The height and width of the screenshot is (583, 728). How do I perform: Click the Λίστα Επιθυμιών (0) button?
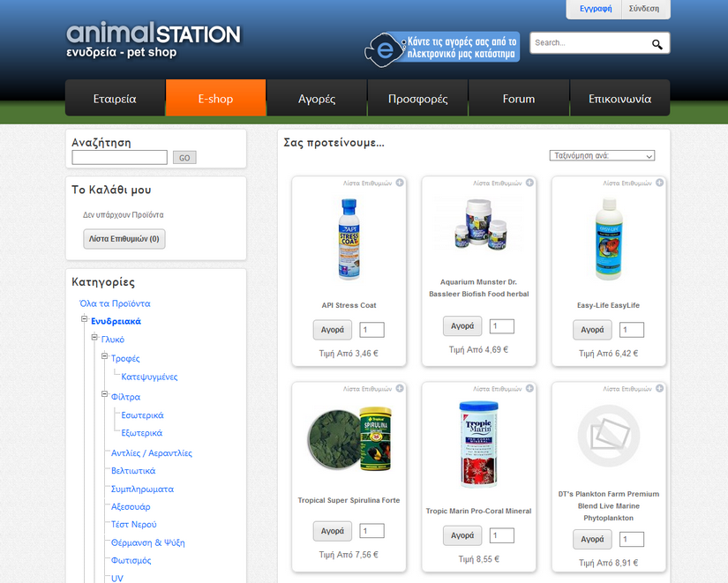point(124,239)
